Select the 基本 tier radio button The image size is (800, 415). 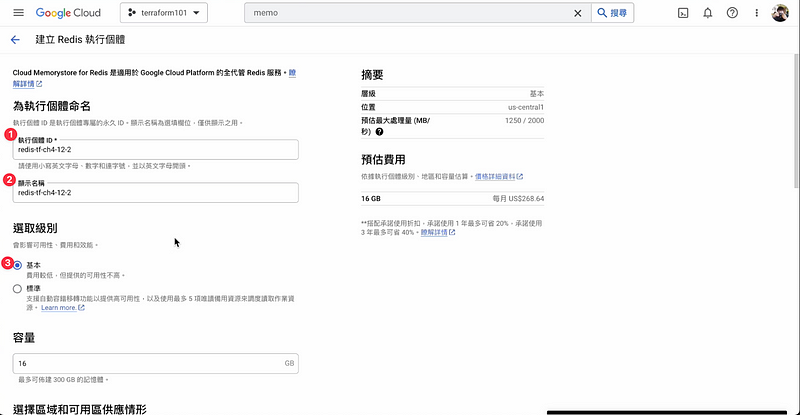point(17,265)
